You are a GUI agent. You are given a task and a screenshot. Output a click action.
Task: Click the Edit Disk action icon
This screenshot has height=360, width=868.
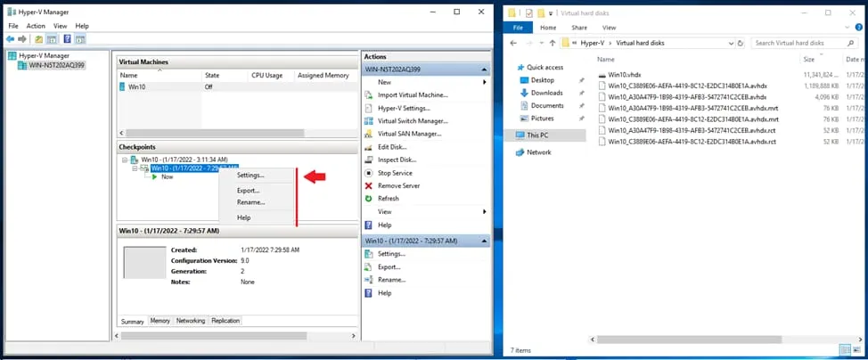[x=370, y=147]
